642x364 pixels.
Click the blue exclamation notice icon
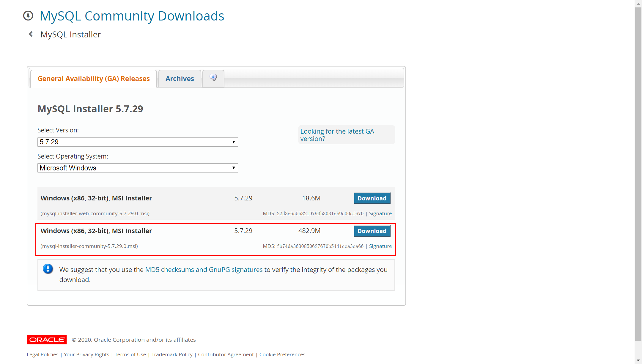pos(48,269)
